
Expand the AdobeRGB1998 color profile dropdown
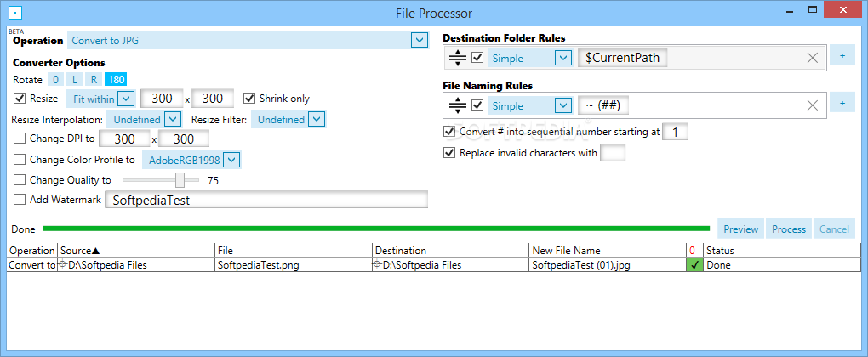tap(232, 161)
